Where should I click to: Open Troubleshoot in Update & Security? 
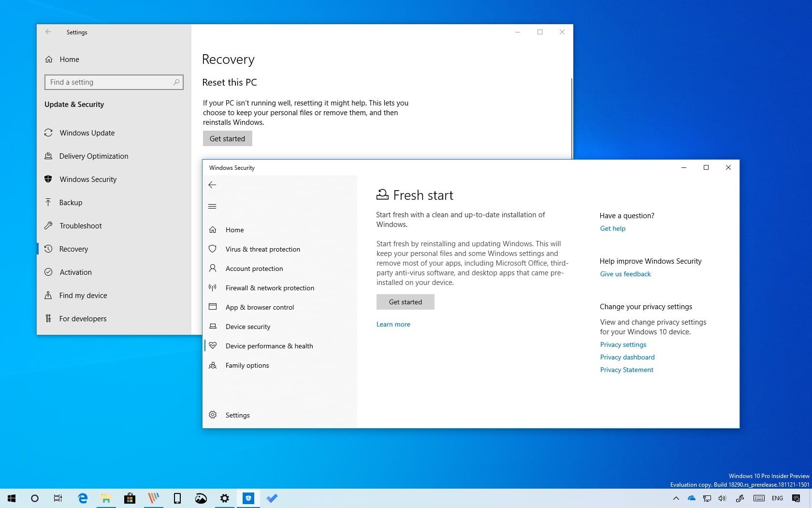(x=81, y=226)
